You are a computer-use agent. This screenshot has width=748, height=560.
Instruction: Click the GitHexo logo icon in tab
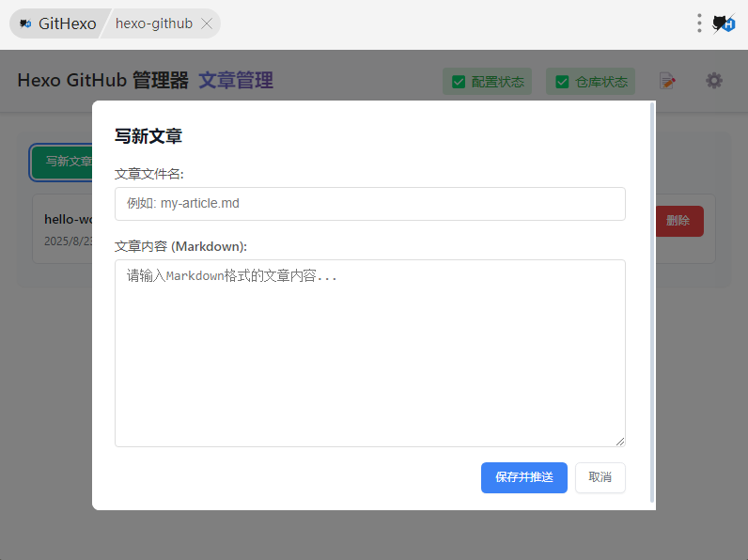tap(25, 23)
